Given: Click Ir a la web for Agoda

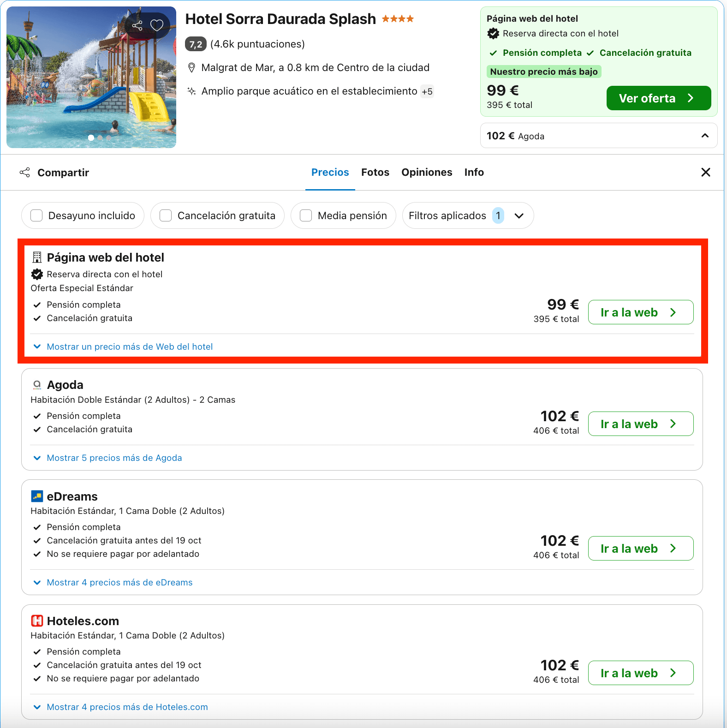Looking at the screenshot, I should [x=641, y=424].
